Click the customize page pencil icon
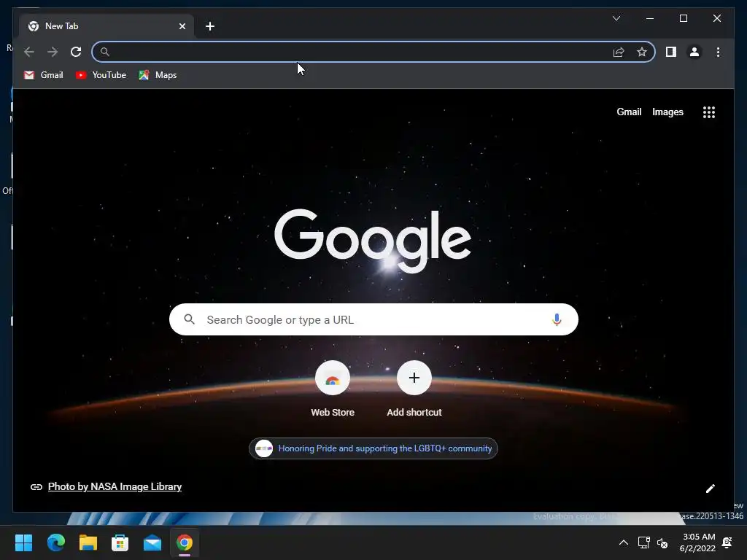The image size is (747, 560). (710, 489)
